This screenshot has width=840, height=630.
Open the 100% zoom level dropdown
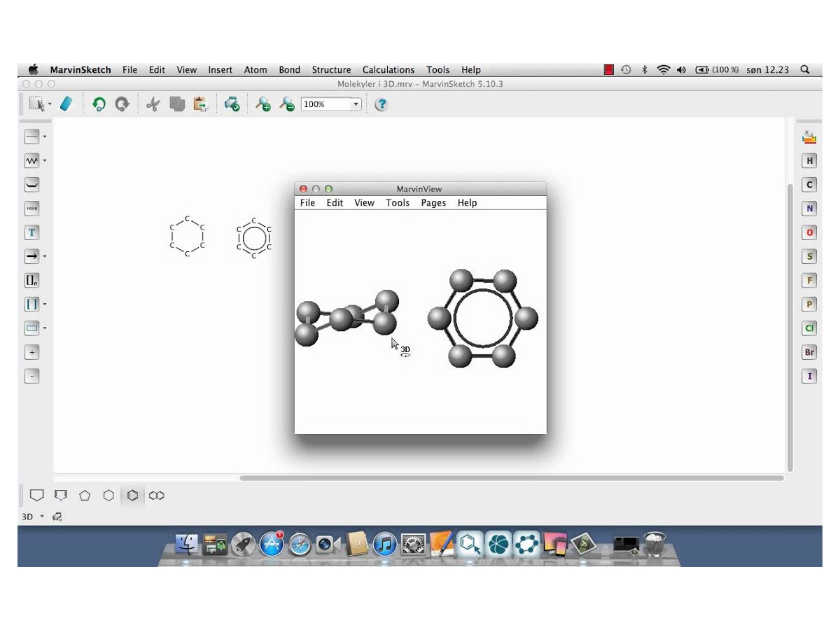[x=356, y=104]
